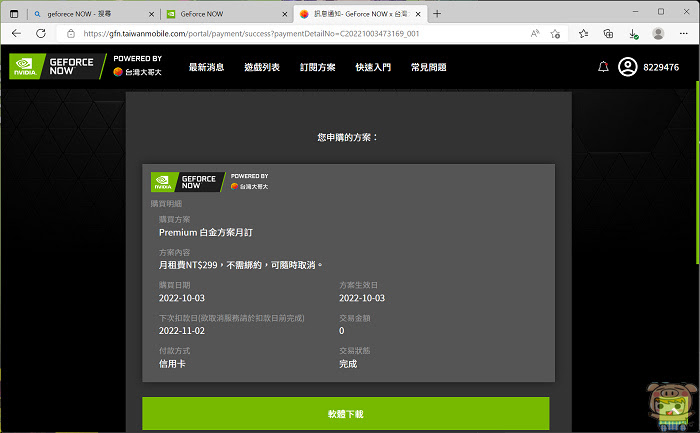Select the payment method 信用卡
Image resolution: width=700 pixels, height=433 pixels.
coord(172,364)
